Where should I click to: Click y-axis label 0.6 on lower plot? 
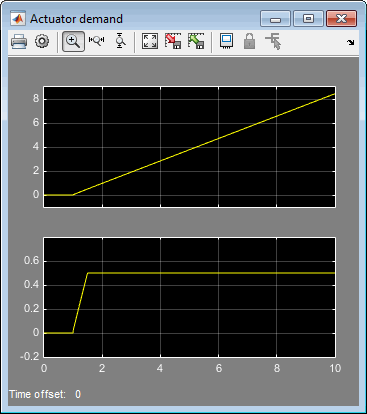coord(31,261)
